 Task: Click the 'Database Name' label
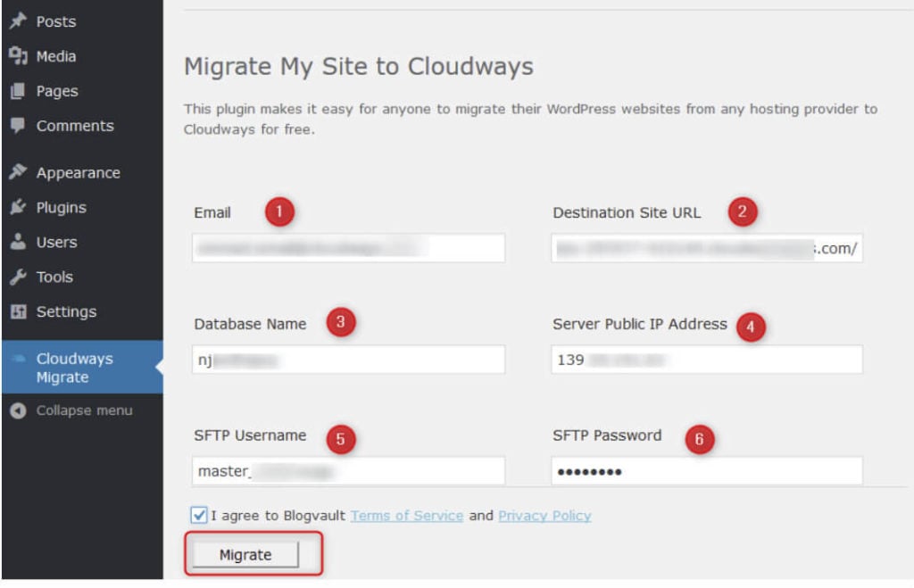tap(250, 324)
